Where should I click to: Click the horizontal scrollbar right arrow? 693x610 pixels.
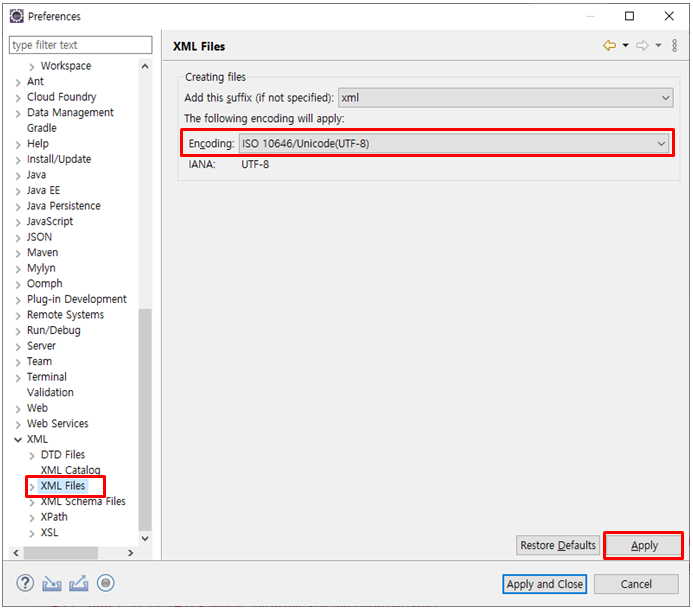pyautogui.click(x=130, y=553)
